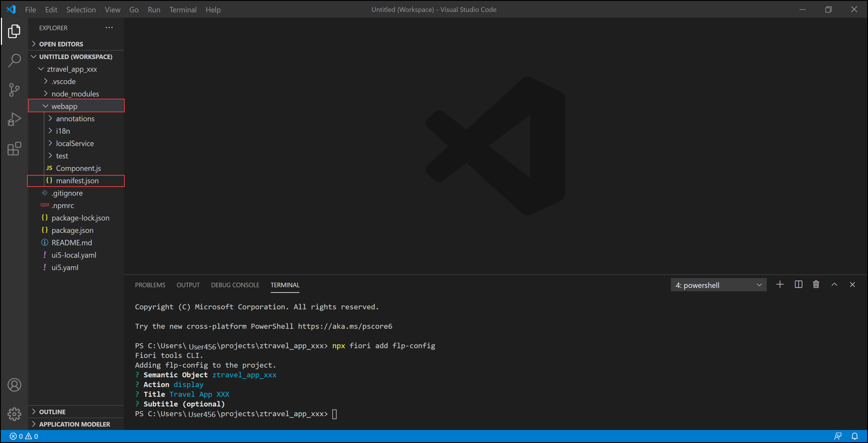The image size is (868, 443).
Task: Switch to the Problems tab
Action: [x=150, y=285]
